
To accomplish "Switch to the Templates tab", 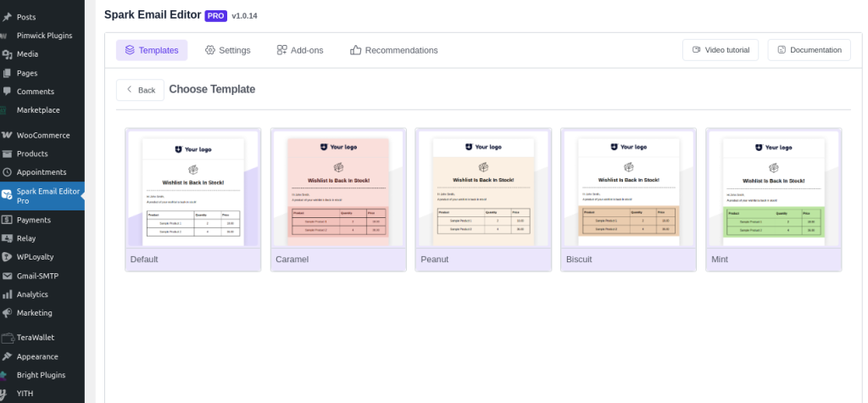I will click(x=152, y=50).
